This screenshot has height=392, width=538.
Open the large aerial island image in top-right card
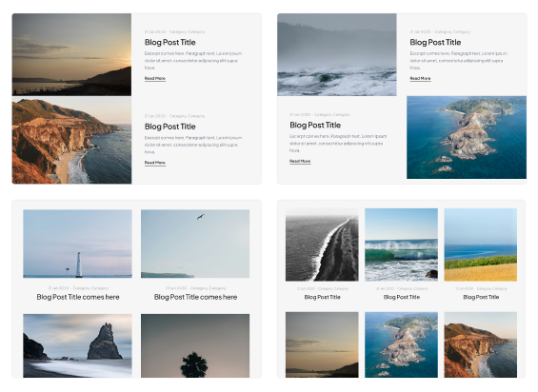(x=467, y=137)
